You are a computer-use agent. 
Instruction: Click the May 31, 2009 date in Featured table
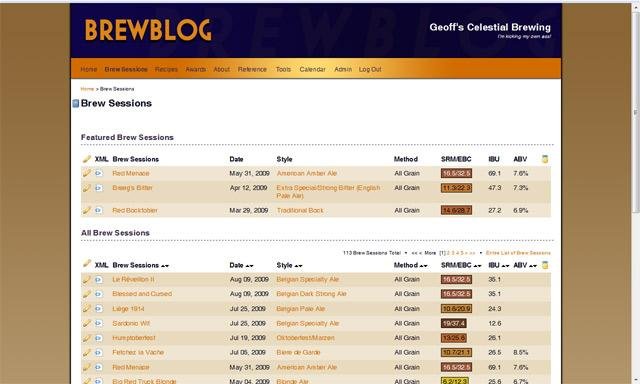249,173
